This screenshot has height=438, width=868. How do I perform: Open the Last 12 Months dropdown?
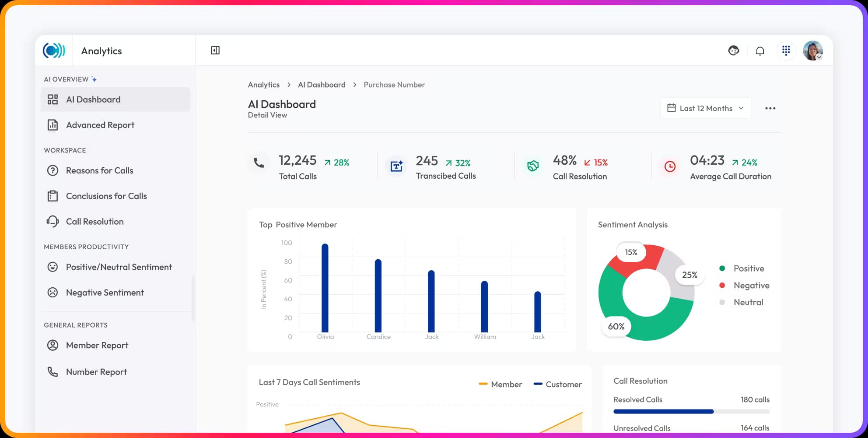click(706, 108)
